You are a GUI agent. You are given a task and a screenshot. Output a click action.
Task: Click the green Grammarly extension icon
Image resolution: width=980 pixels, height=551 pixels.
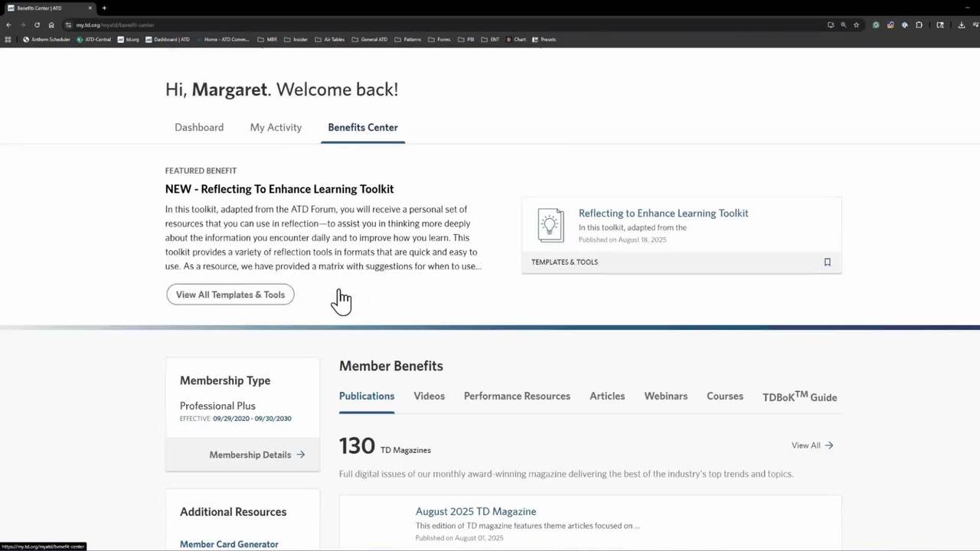tap(876, 24)
